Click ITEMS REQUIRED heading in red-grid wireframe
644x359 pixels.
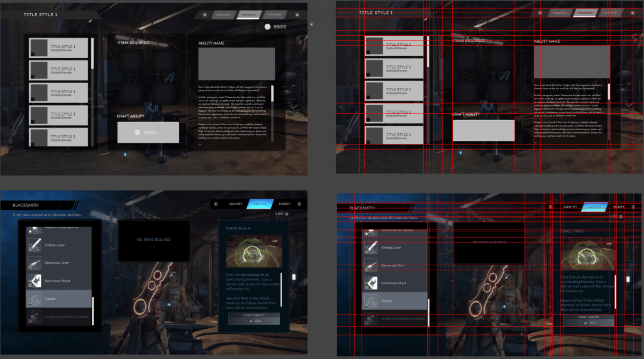(469, 41)
